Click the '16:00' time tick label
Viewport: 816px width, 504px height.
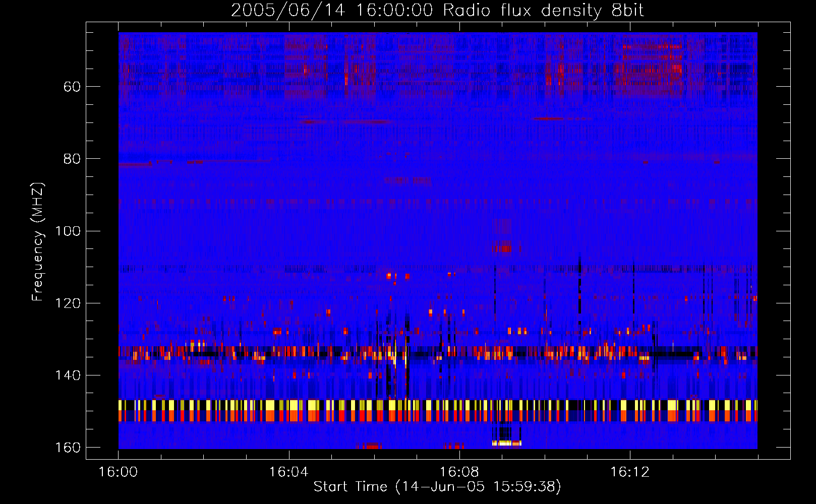click(x=118, y=472)
